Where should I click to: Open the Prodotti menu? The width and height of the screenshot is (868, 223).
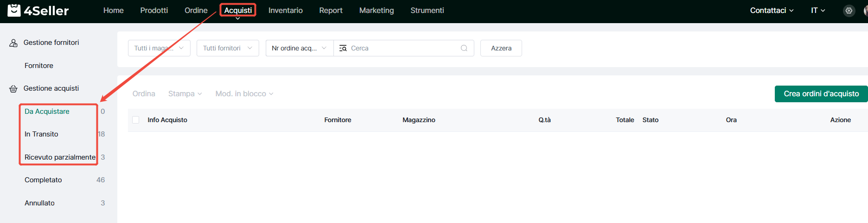[154, 10]
